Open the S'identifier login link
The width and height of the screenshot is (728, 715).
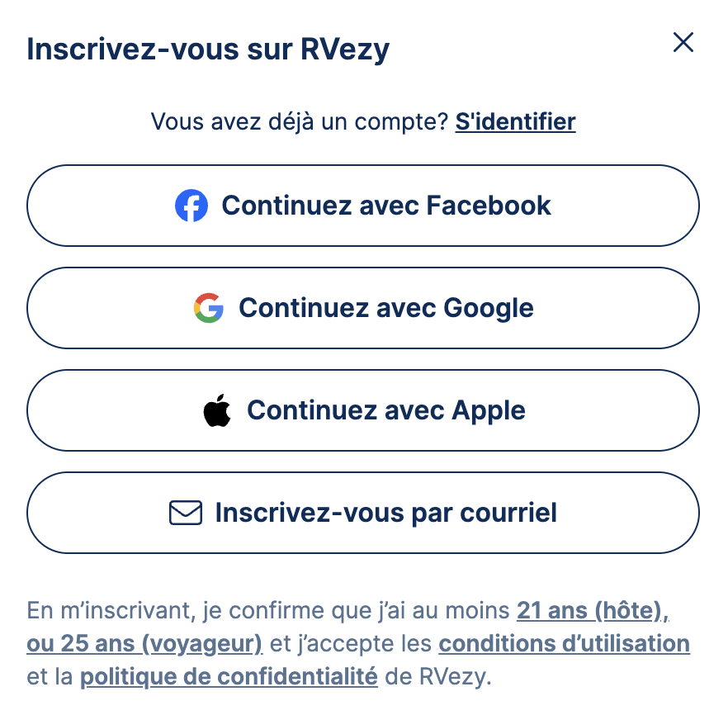click(515, 122)
